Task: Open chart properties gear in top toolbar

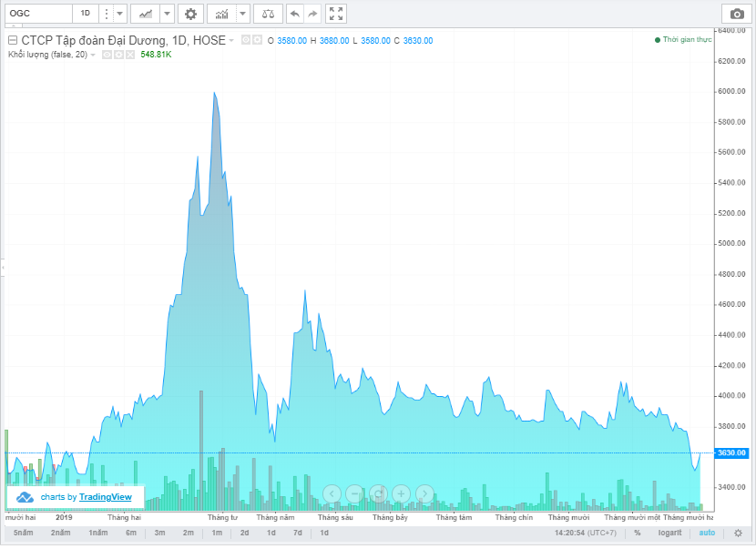Action: tap(190, 14)
